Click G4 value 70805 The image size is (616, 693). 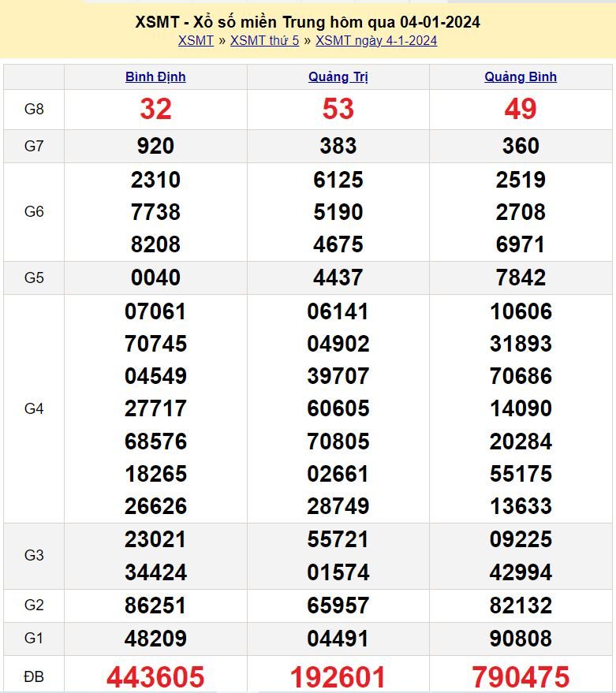(338, 442)
